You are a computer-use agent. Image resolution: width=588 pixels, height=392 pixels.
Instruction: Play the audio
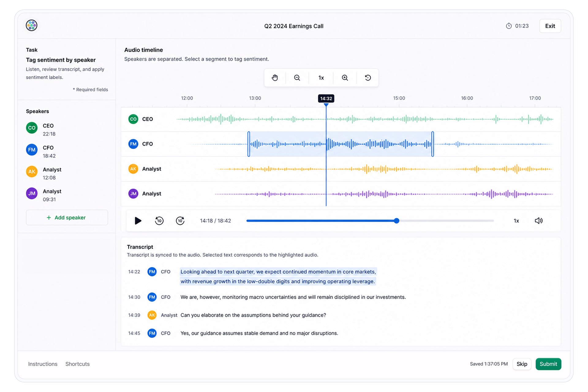click(138, 221)
